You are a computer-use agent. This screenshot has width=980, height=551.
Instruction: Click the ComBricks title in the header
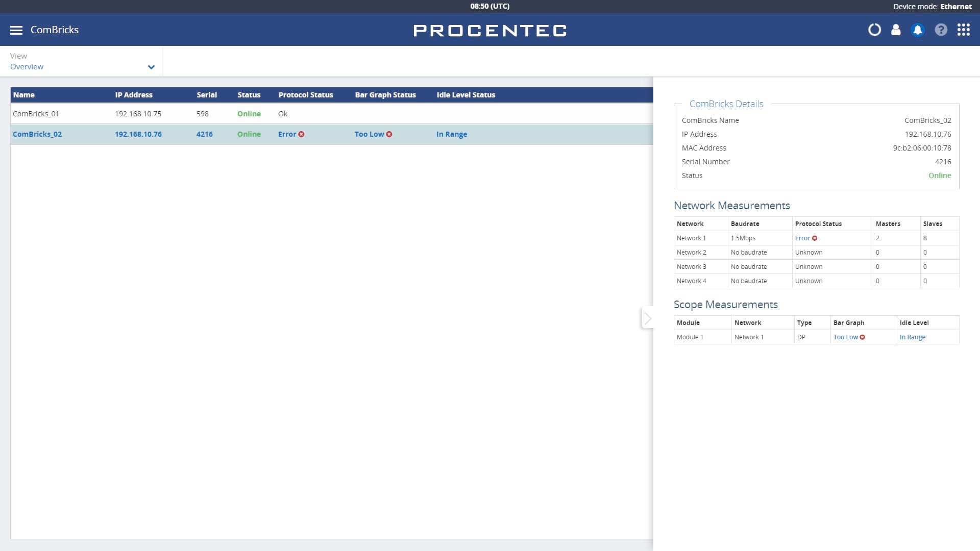pos(55,30)
